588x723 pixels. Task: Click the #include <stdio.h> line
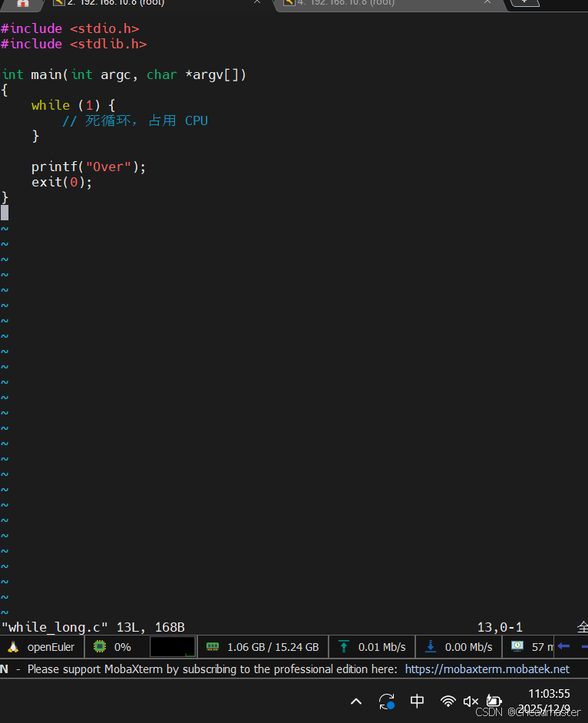70,28
